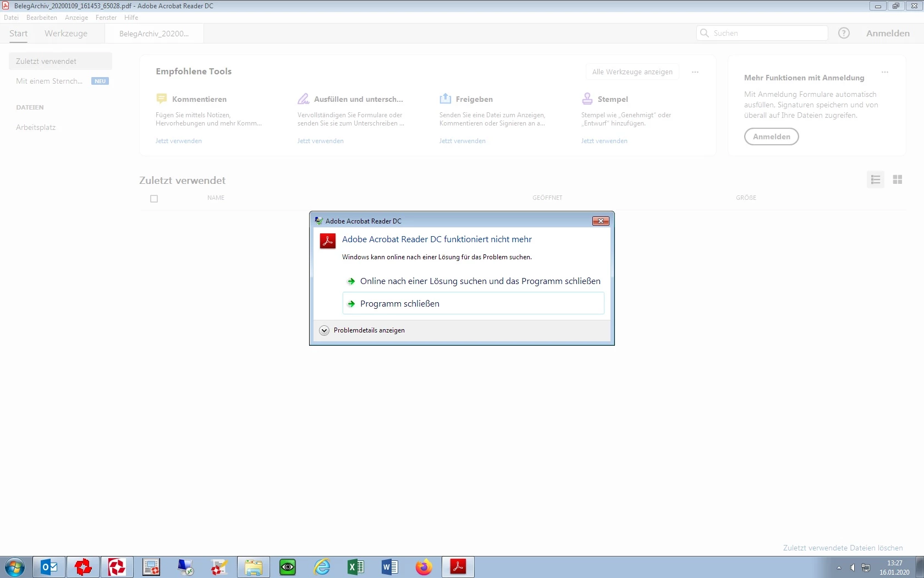924x578 pixels.
Task: Click the Kommentieren speech bubble icon
Action: click(161, 99)
